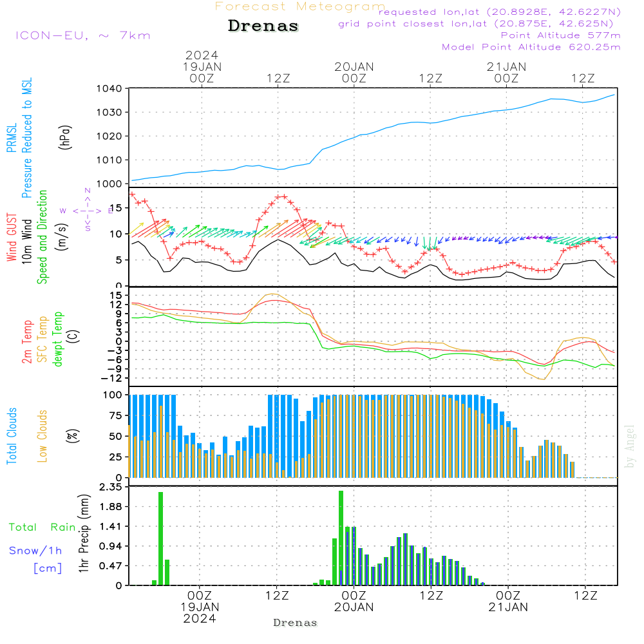Select the small "Drenas" caption at bottom
The image size is (644, 644).
(296, 623)
